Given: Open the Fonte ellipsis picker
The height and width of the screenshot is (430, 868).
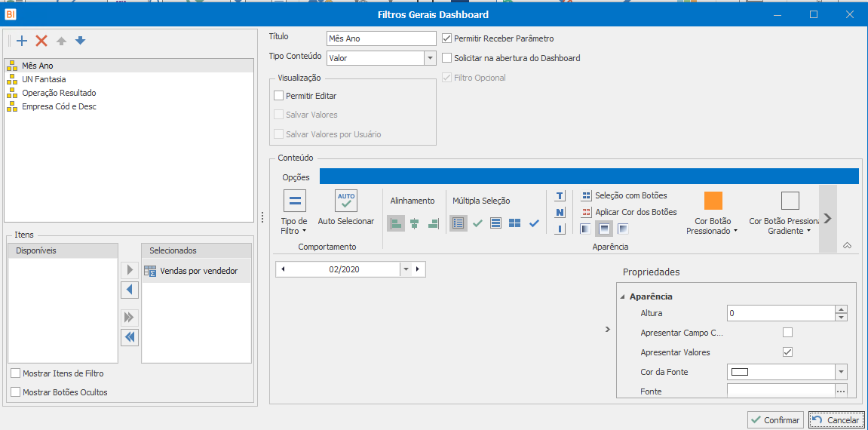Looking at the screenshot, I should pyautogui.click(x=842, y=392).
